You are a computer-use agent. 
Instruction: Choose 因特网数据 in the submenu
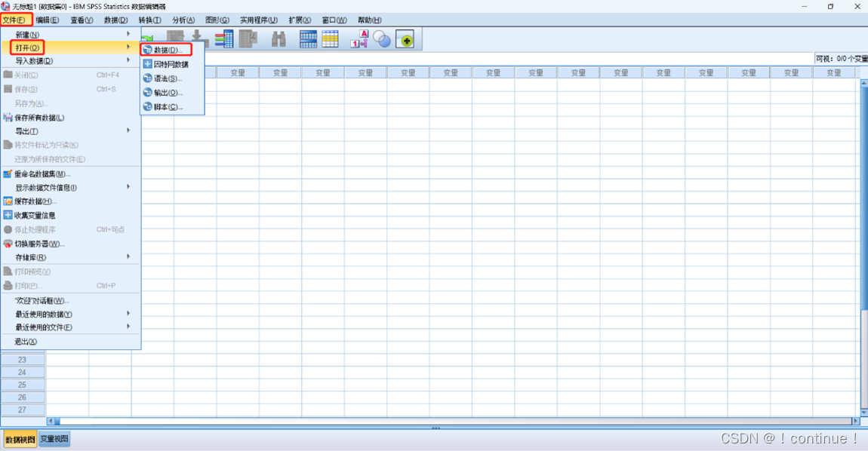click(x=172, y=64)
